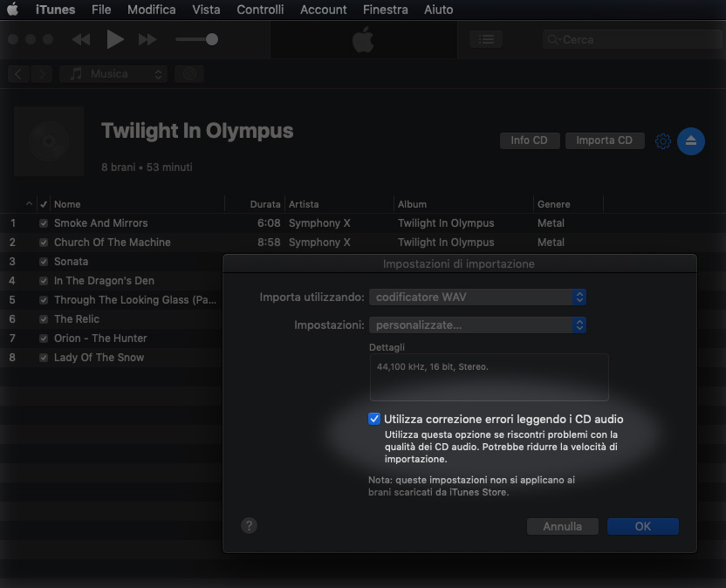Open the gear settings icon

tap(663, 141)
